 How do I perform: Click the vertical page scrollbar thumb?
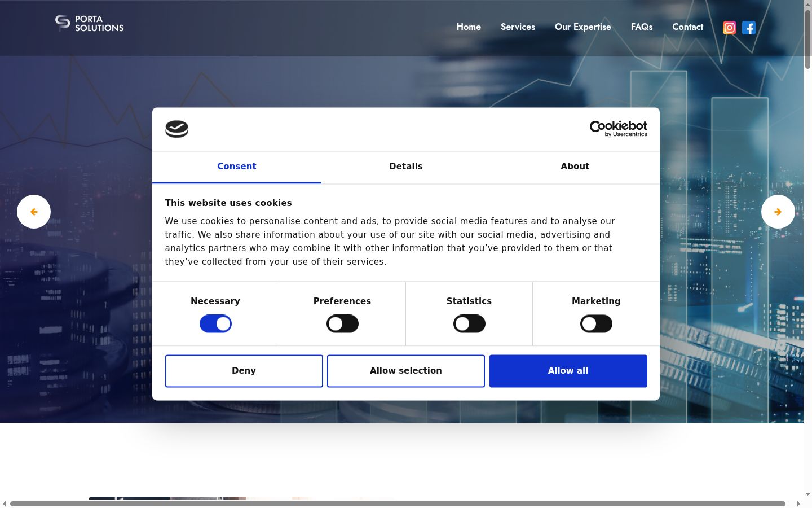pos(807,40)
